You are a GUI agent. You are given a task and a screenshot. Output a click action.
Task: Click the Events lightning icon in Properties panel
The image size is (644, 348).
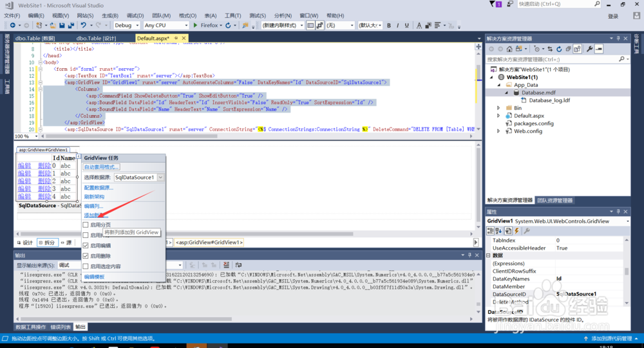[517, 231]
